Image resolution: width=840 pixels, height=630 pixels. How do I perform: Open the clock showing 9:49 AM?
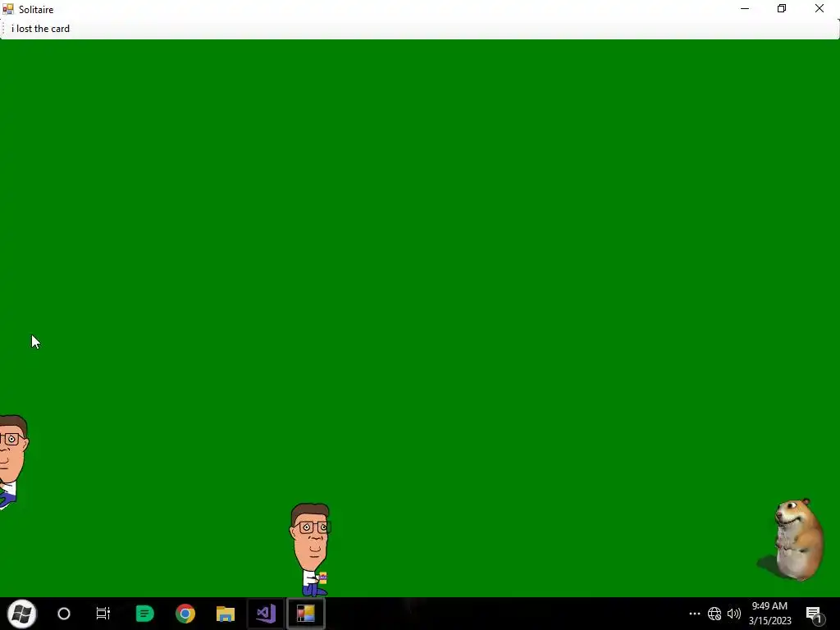click(769, 614)
